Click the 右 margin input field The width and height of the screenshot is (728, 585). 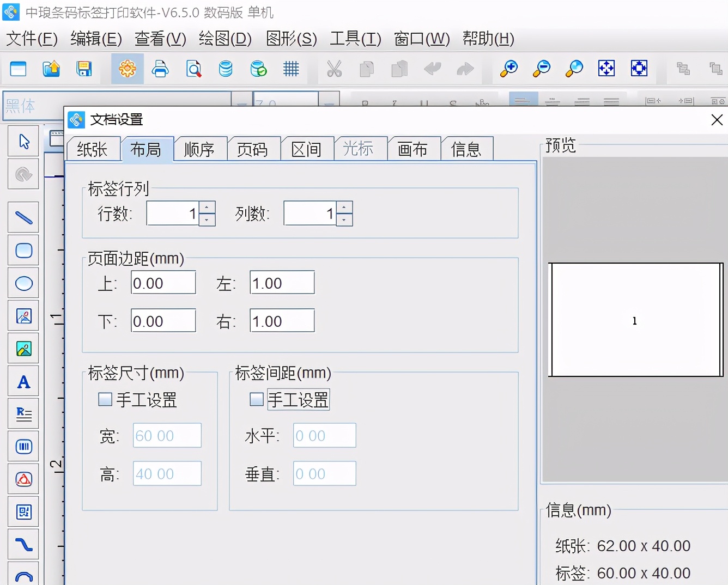pos(282,321)
